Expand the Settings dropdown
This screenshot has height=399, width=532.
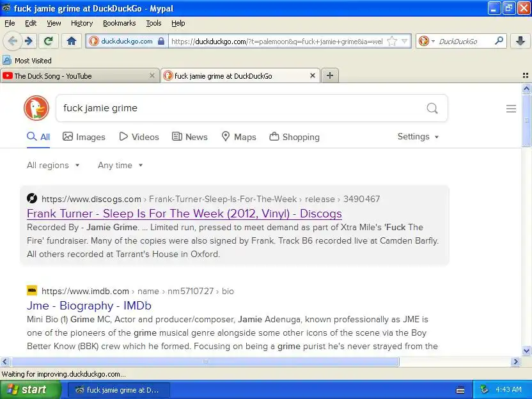[x=418, y=137]
